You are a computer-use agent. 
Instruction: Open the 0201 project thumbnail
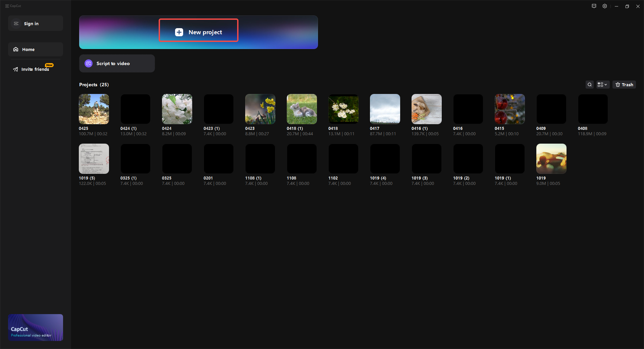pos(219,159)
